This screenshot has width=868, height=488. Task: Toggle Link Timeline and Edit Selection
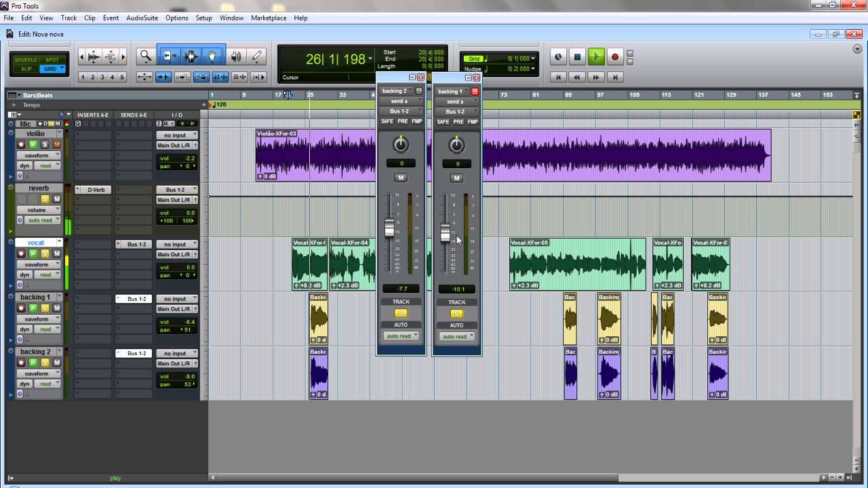220,77
